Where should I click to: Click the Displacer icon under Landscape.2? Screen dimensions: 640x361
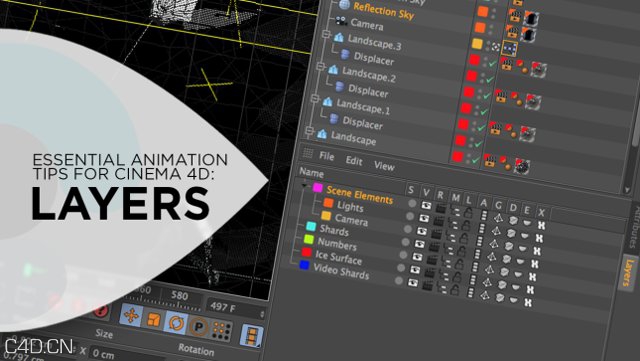(339, 87)
